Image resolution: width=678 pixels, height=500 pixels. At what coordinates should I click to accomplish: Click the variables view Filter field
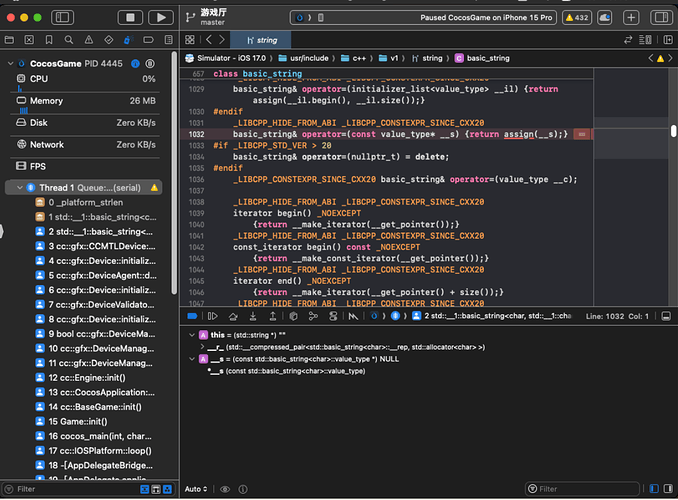582,489
